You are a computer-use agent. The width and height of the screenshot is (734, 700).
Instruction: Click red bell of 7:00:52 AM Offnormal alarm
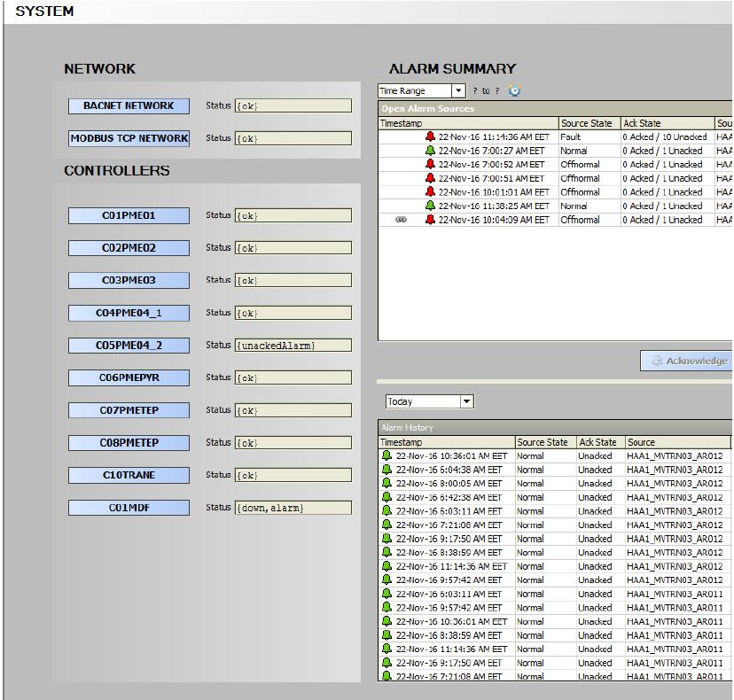pyautogui.click(x=430, y=164)
